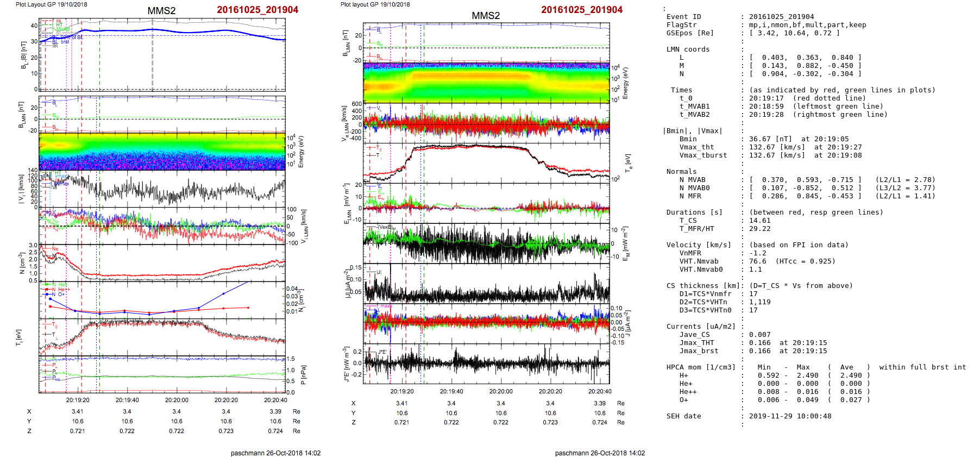This screenshot has width=980, height=457.
Task: Click the "t_MVAB1" label
Action: click(x=695, y=107)
